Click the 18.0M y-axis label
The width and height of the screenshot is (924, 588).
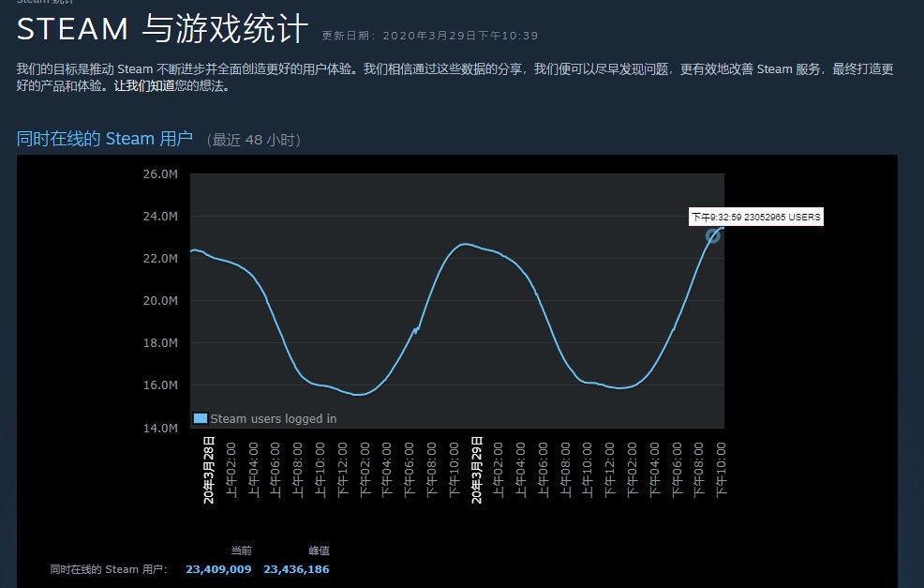click(160, 343)
